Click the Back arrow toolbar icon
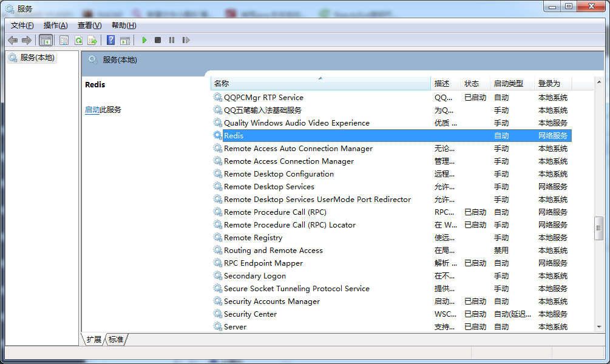This screenshot has width=610, height=364. [13, 40]
